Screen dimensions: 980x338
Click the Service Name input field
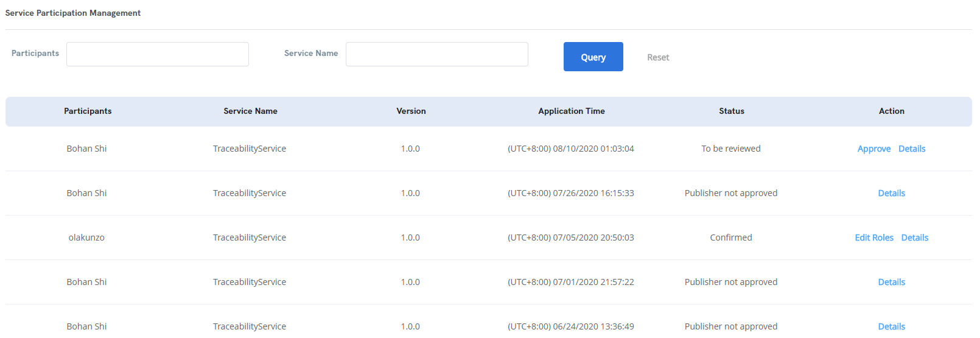point(437,54)
